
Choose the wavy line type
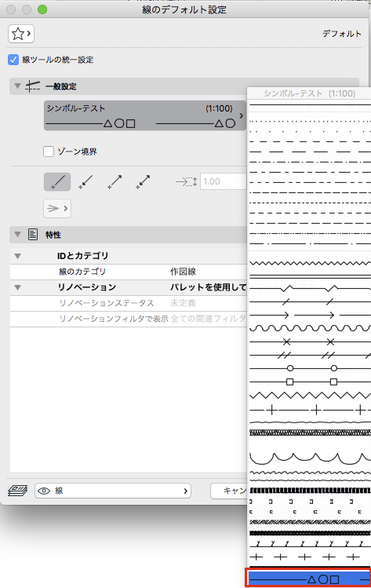click(310, 328)
